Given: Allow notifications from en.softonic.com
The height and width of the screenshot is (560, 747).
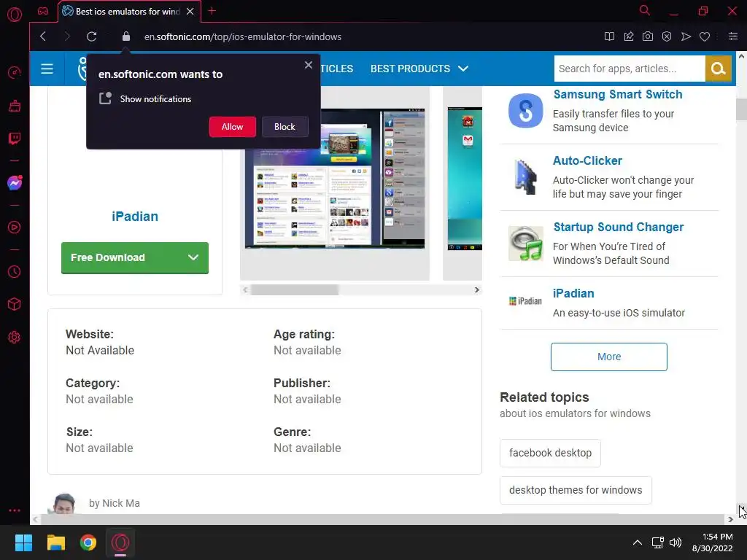Looking at the screenshot, I should point(233,127).
